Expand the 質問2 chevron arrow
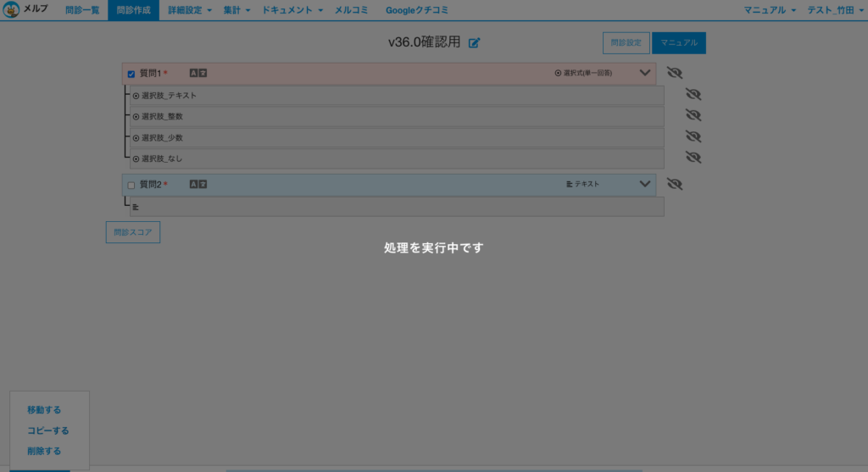 click(644, 184)
